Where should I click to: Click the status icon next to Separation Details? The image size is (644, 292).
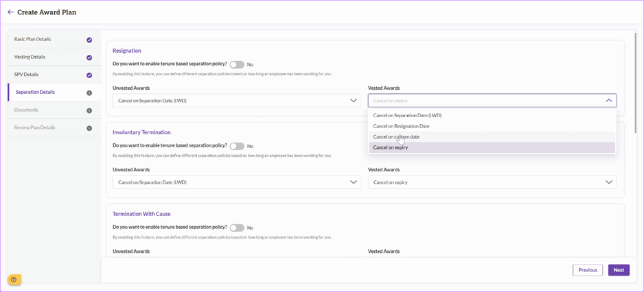89,93
